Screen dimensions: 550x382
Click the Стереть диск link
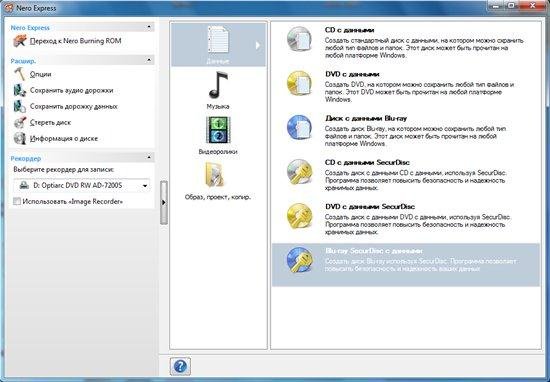[x=51, y=122]
